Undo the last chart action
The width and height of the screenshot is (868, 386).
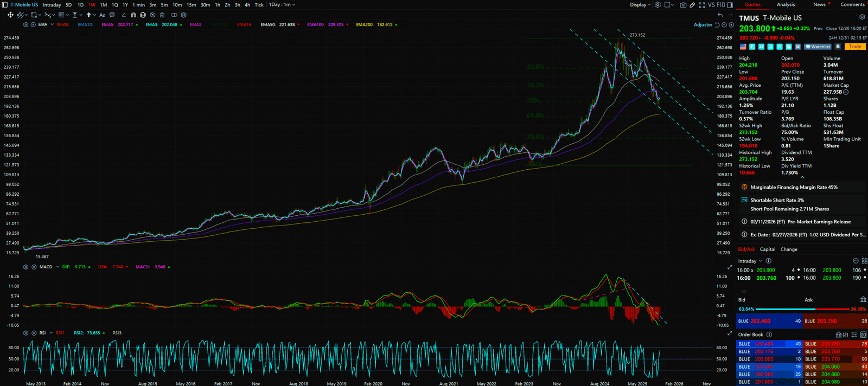(x=720, y=15)
